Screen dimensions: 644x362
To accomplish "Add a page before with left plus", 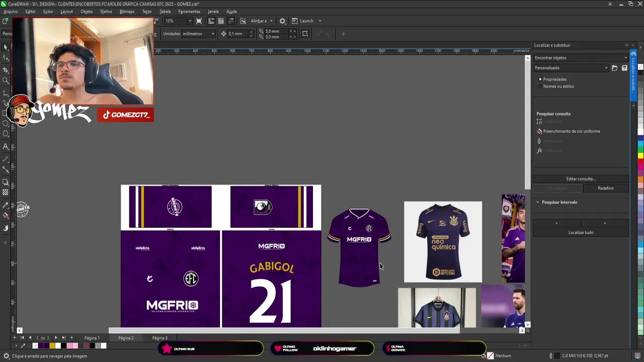I will [14, 338].
